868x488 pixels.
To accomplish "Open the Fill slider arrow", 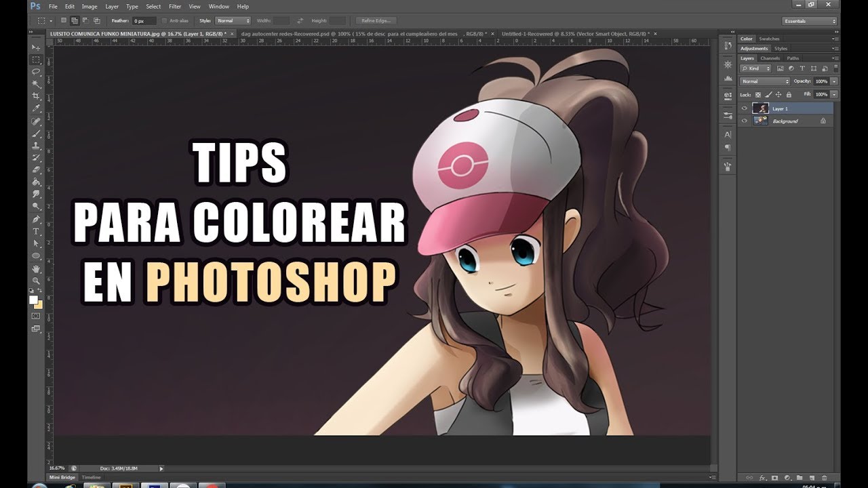I will tap(834, 94).
